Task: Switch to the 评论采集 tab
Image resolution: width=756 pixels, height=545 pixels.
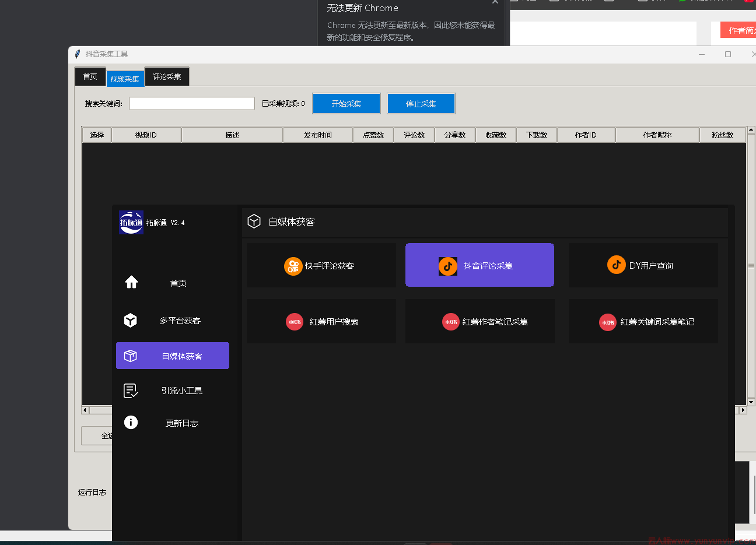Action: [167, 77]
